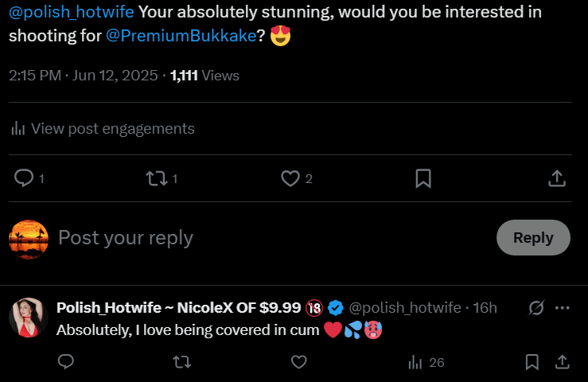Image resolution: width=588 pixels, height=382 pixels.
Task: View analytics showing 26 views on reply
Action: 425,362
